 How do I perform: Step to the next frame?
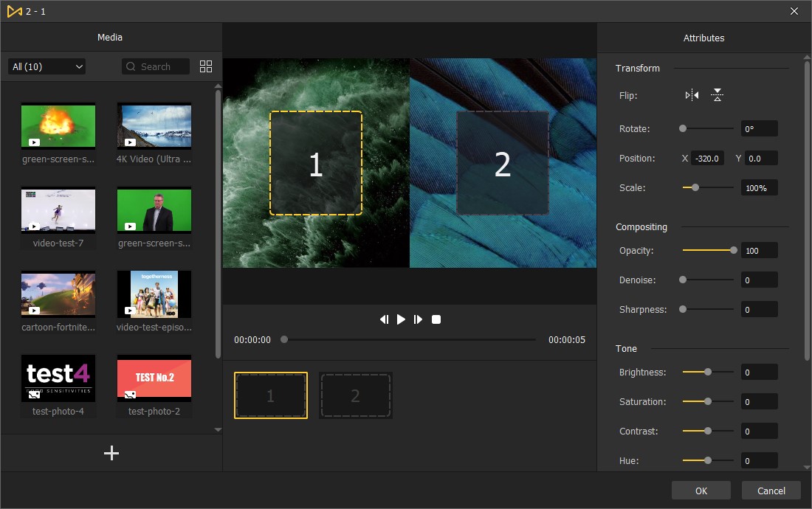[x=418, y=319]
